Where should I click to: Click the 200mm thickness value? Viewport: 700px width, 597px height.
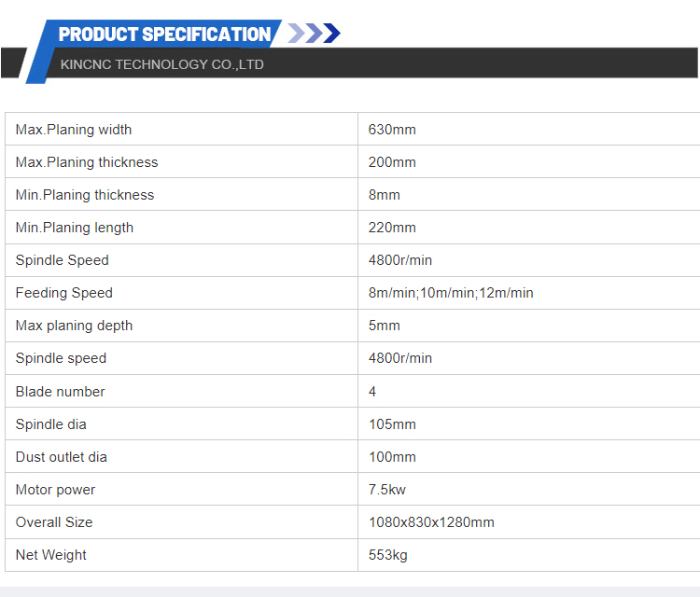coord(392,162)
